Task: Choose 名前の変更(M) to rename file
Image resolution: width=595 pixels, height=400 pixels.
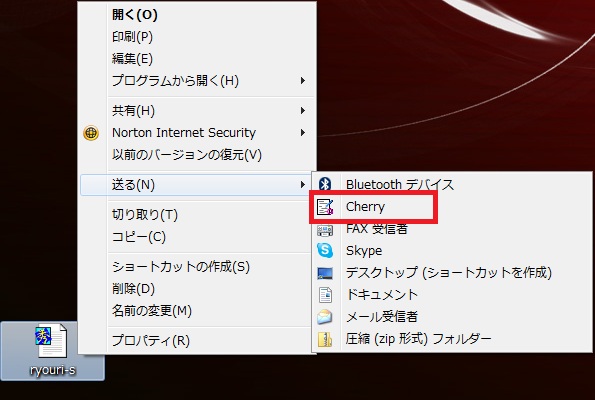Action: [197, 311]
